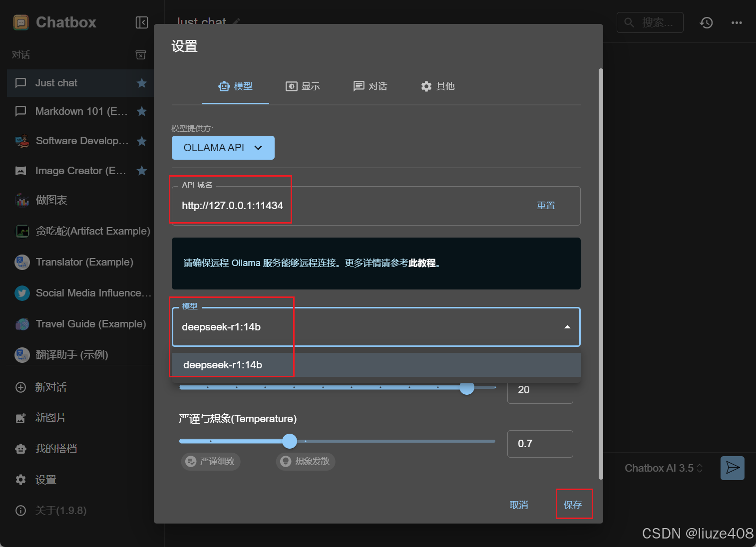Open the Just chat conversation

80,83
